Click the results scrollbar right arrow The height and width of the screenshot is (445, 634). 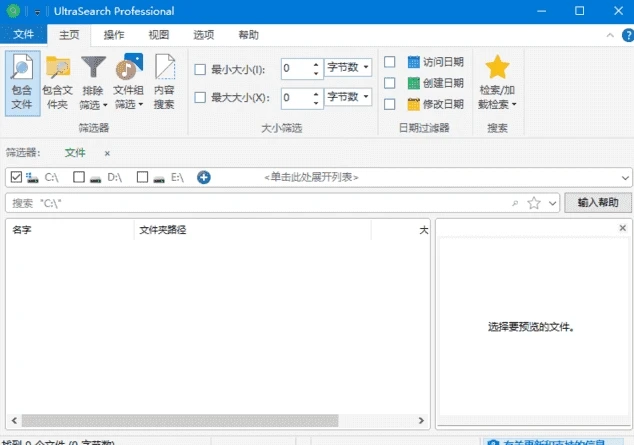pos(421,420)
